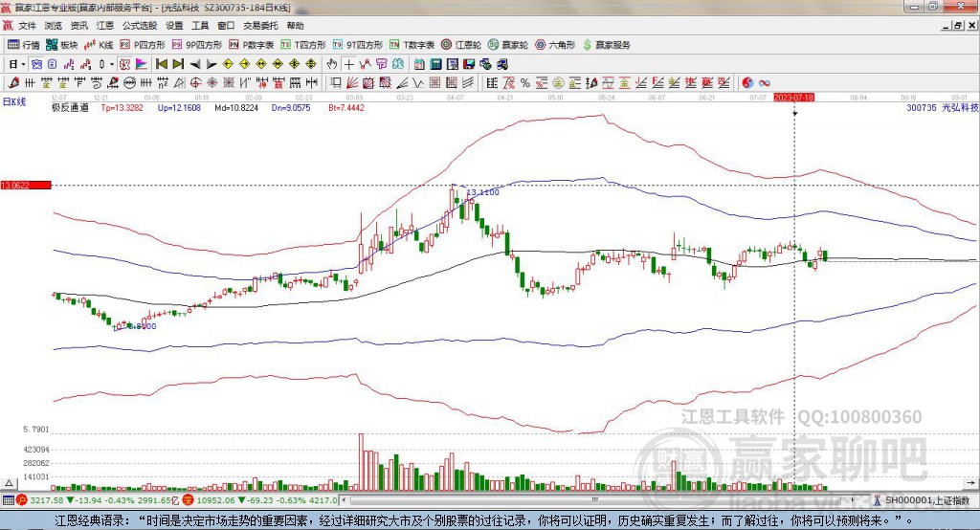Expand the candlestick style dropdown arrow
Screen dimensions: 980x530
(x=114, y=64)
